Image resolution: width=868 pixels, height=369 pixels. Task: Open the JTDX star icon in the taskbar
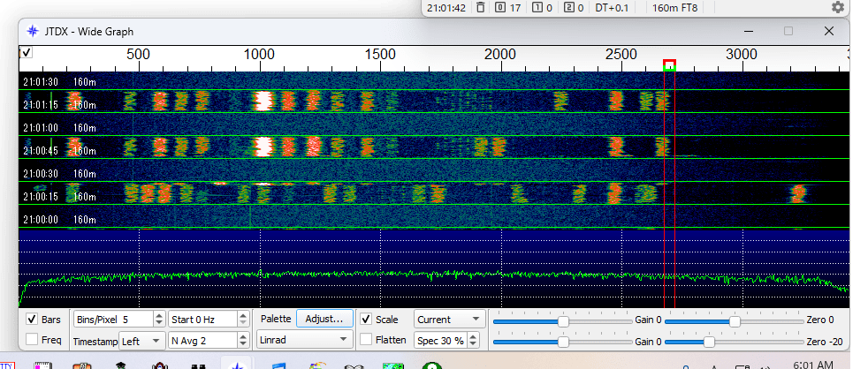[x=236, y=365]
